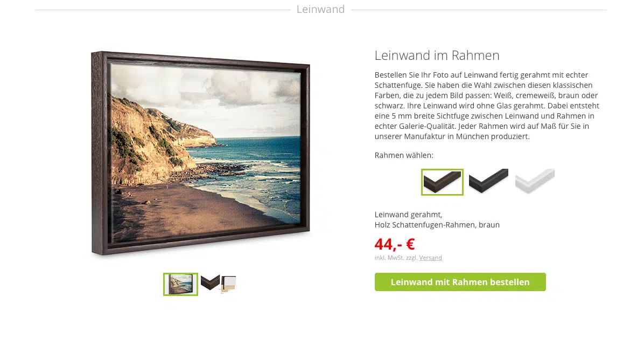Click the Holz Schattenfugen-Rahmen, braun description
Image resolution: width=644 pixels, height=345 pixels.
pos(437,225)
